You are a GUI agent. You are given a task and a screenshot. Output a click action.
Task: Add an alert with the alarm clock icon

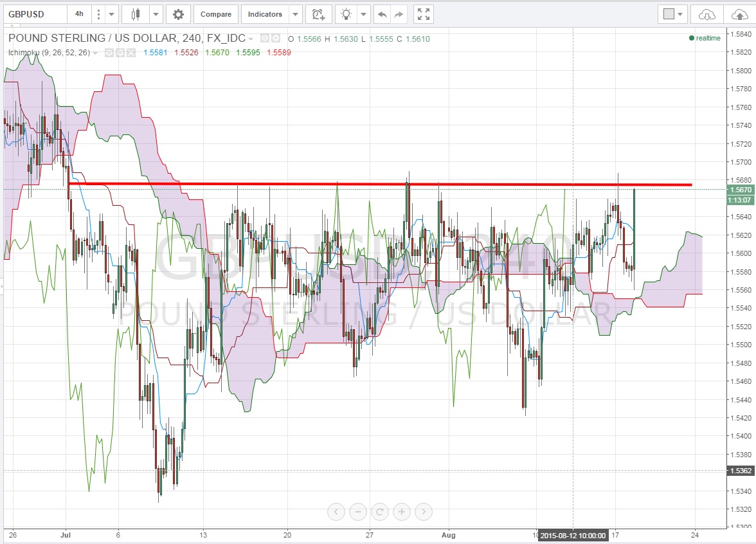(x=318, y=14)
